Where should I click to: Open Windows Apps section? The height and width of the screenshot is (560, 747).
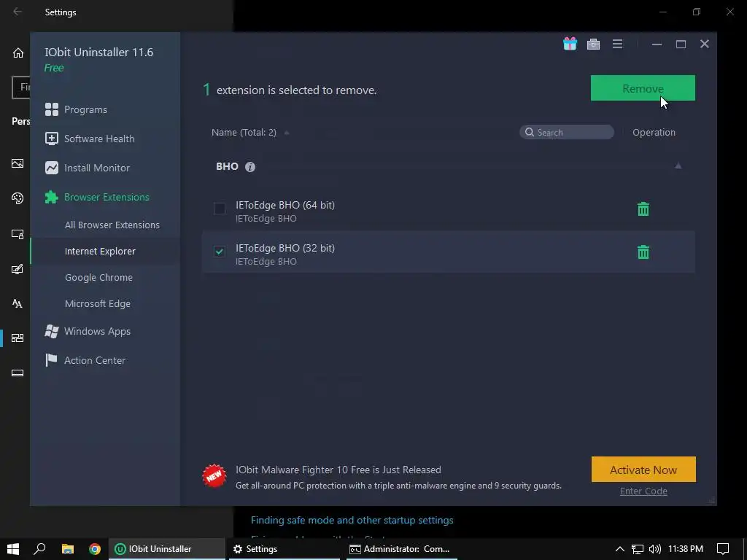tap(88, 332)
